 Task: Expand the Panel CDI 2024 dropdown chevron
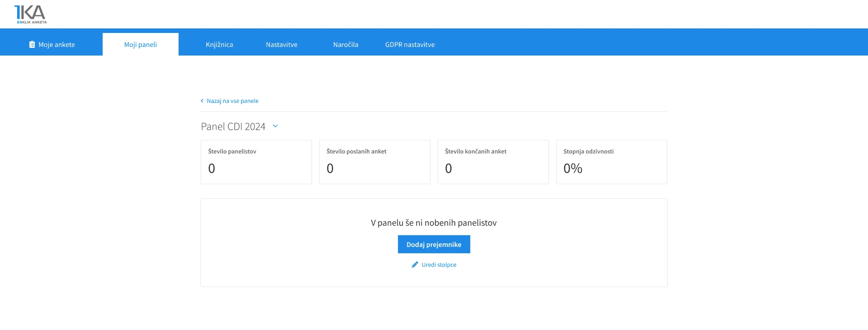pyautogui.click(x=275, y=126)
